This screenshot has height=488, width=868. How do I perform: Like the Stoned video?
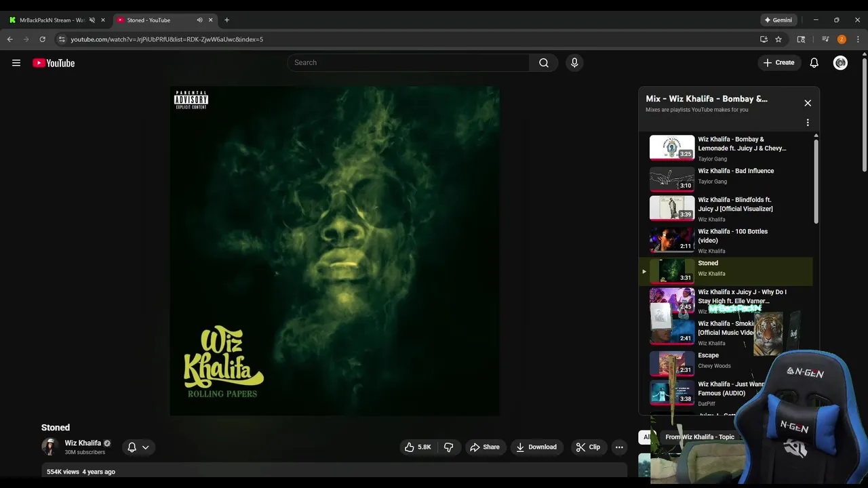[x=418, y=447]
